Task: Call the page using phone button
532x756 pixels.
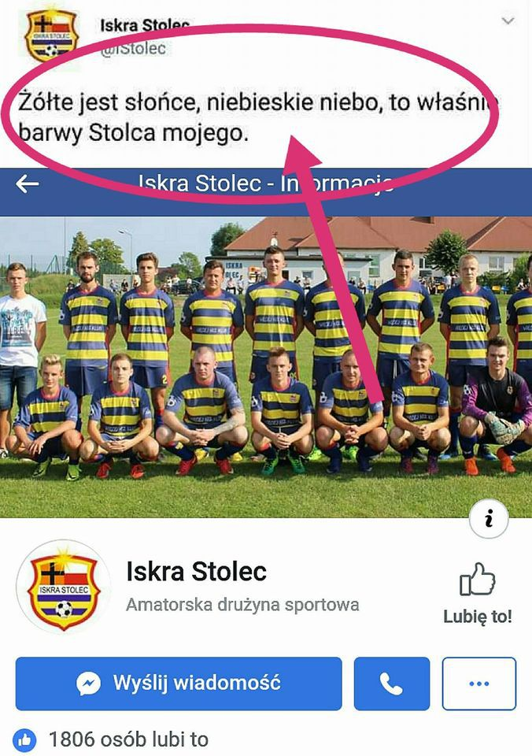Action: tap(391, 684)
